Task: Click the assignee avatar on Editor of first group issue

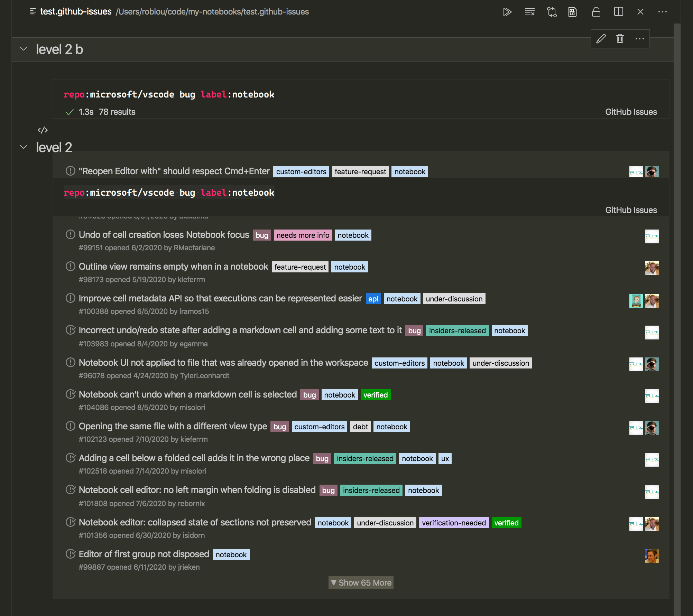Action: [652, 556]
